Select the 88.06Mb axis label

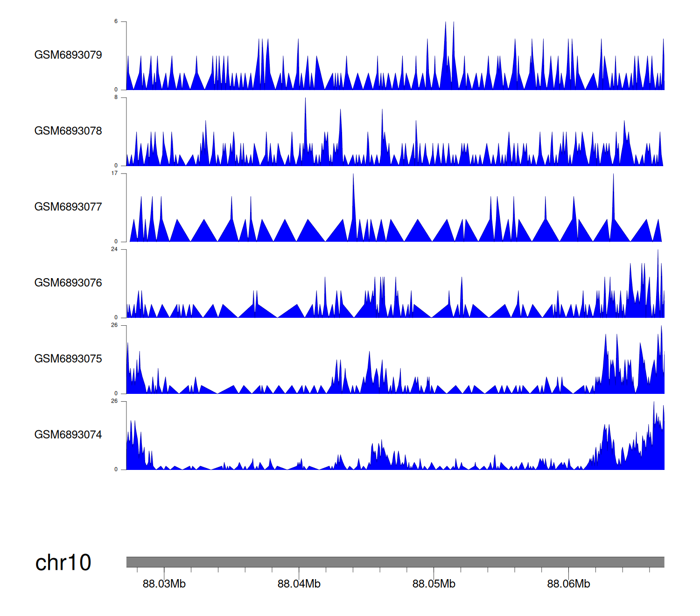click(x=568, y=584)
